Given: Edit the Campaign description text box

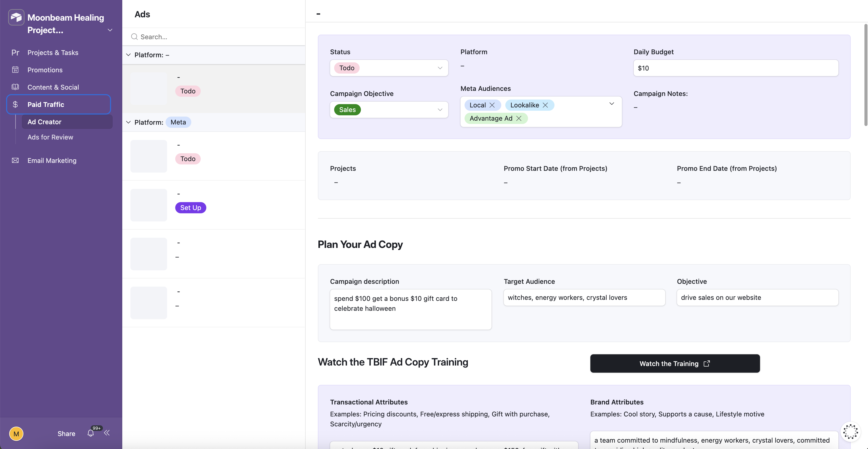Looking at the screenshot, I should [410, 309].
